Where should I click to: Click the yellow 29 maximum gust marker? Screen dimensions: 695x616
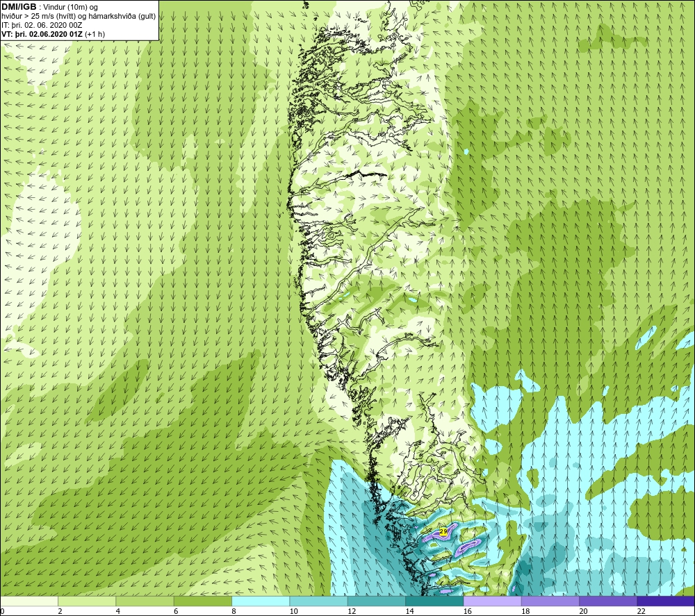pos(443,531)
